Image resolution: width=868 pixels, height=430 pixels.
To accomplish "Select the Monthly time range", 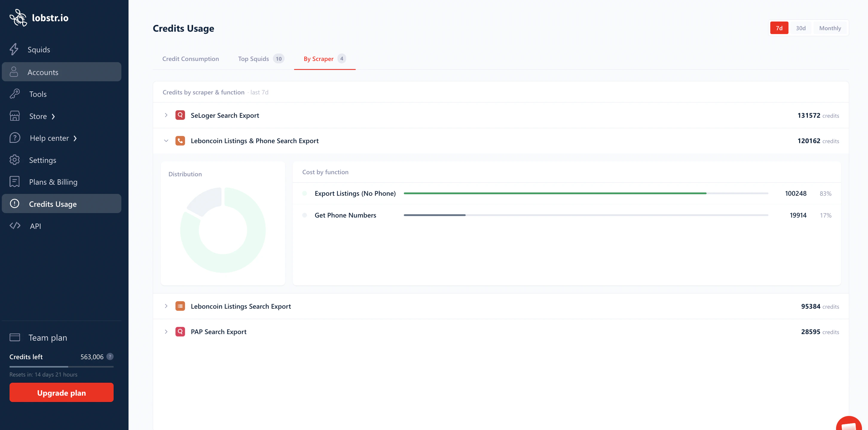I will [x=830, y=28].
